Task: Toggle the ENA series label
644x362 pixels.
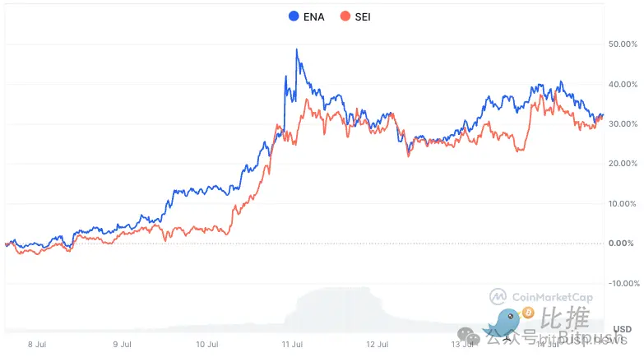Action: [314, 16]
